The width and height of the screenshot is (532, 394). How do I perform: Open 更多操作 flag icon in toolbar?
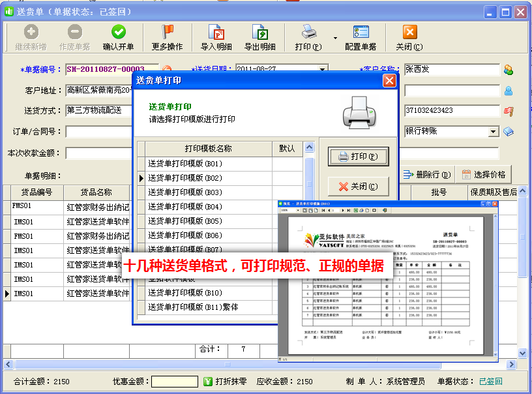pos(168,32)
